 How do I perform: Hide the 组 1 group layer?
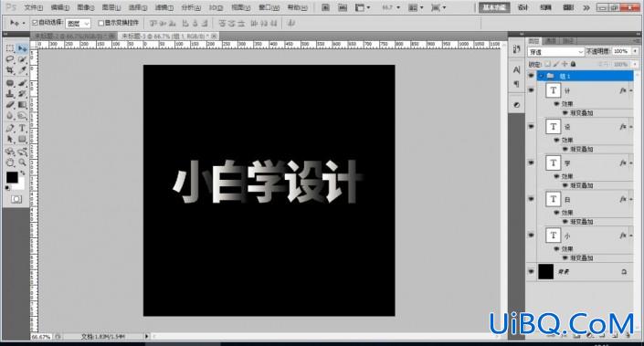[531, 76]
